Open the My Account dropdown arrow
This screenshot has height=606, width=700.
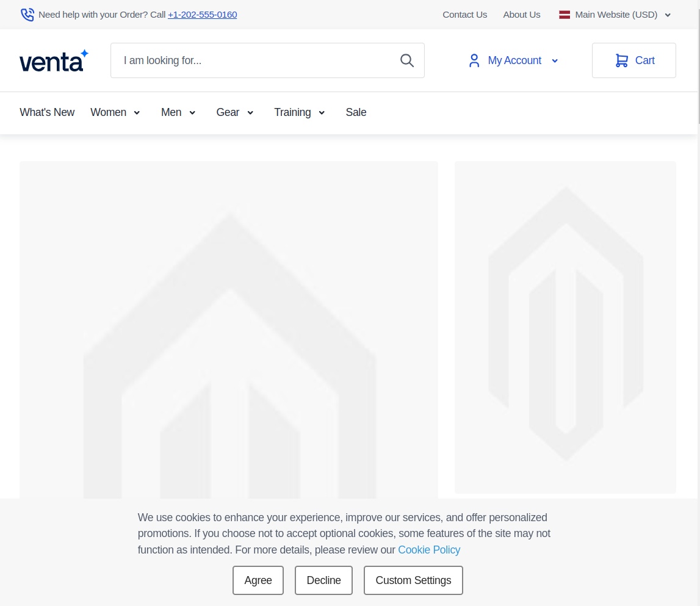click(555, 61)
